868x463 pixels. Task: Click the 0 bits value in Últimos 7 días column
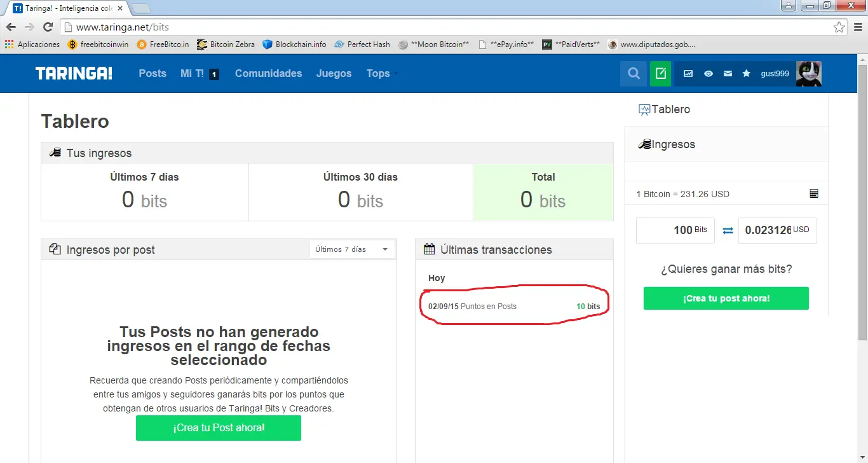(144, 200)
